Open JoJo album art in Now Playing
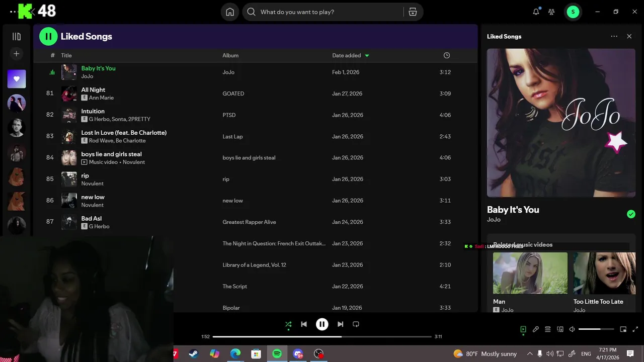The image size is (644, 362). click(x=561, y=123)
